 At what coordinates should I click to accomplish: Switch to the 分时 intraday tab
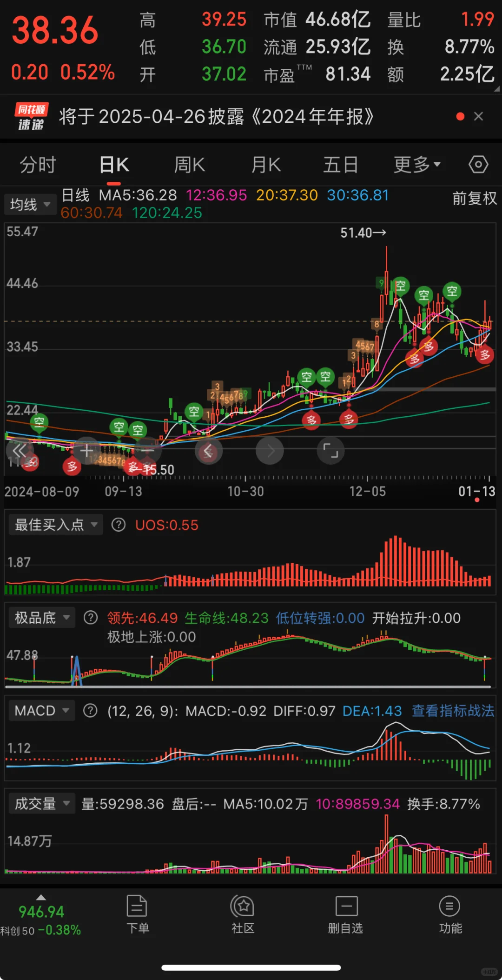pyautogui.click(x=38, y=165)
